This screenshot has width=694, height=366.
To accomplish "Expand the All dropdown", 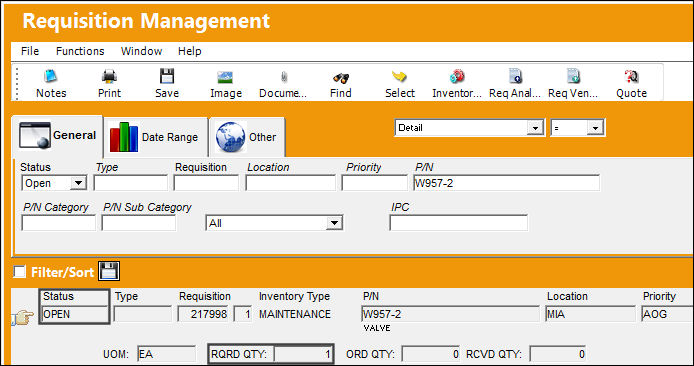I will click(334, 223).
